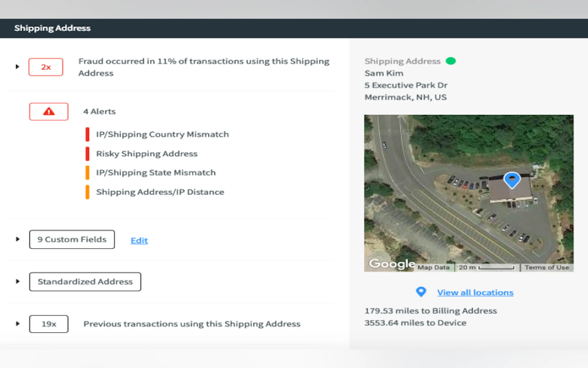This screenshot has height=368, width=588.
Task: Expand the 19x previous transactions arrow
Action: [x=18, y=324]
